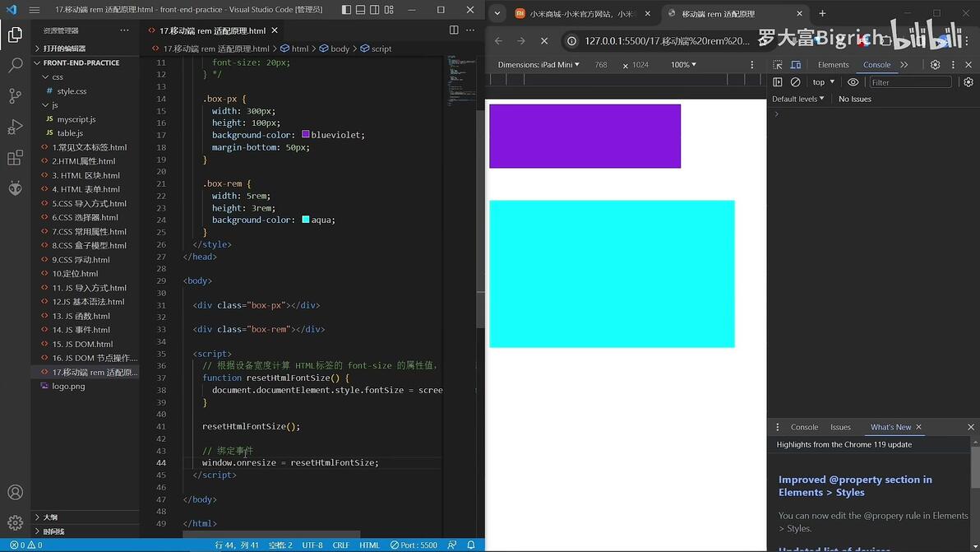980x552 pixels.
Task: Create a live expression with the eye icon
Action: pyautogui.click(x=853, y=82)
